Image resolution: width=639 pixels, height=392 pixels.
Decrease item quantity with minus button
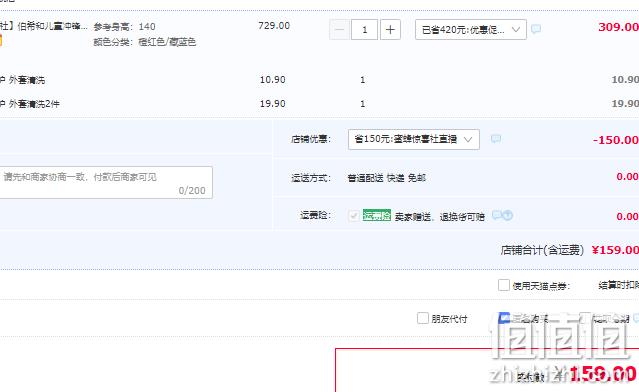point(339,30)
